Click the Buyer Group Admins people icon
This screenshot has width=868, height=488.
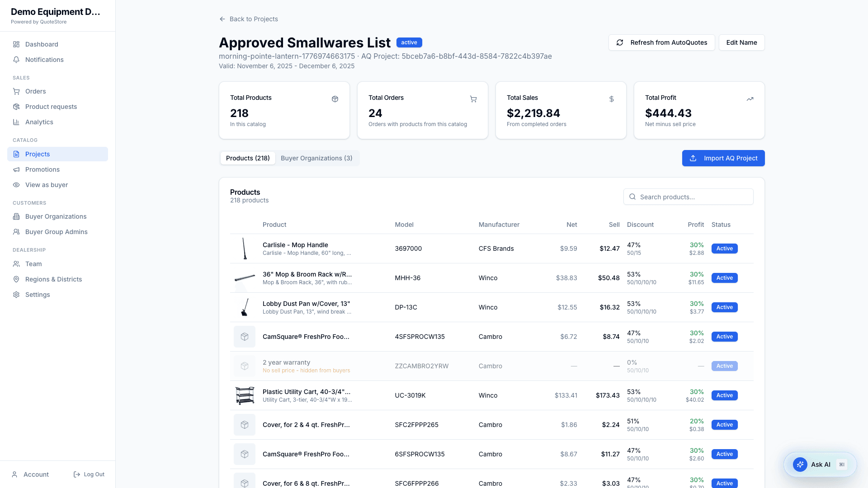point(16,232)
